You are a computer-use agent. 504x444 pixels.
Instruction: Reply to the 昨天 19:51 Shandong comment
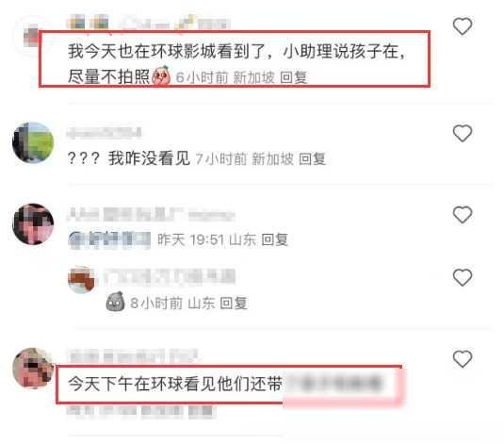tap(274, 239)
